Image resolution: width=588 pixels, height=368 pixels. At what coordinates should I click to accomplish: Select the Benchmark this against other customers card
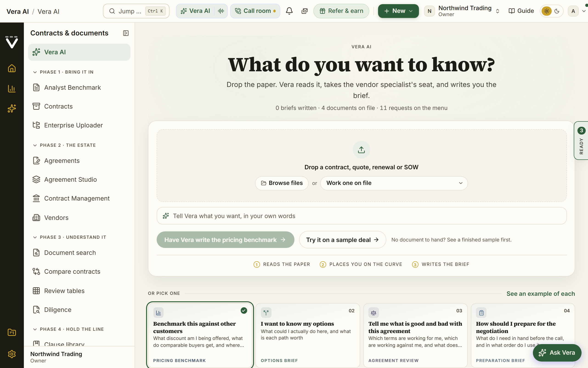coord(200,335)
